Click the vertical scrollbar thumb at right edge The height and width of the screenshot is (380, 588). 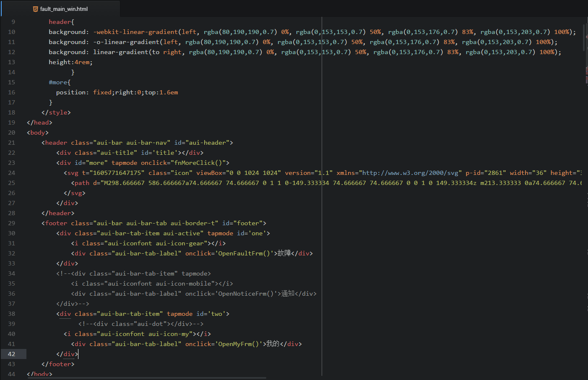(583, 37)
